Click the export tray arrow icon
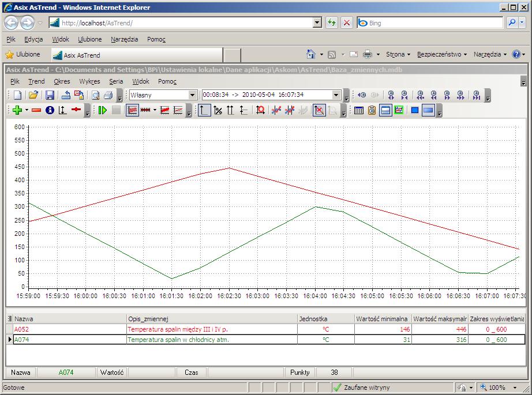This screenshot has height=395, width=532. click(x=66, y=95)
